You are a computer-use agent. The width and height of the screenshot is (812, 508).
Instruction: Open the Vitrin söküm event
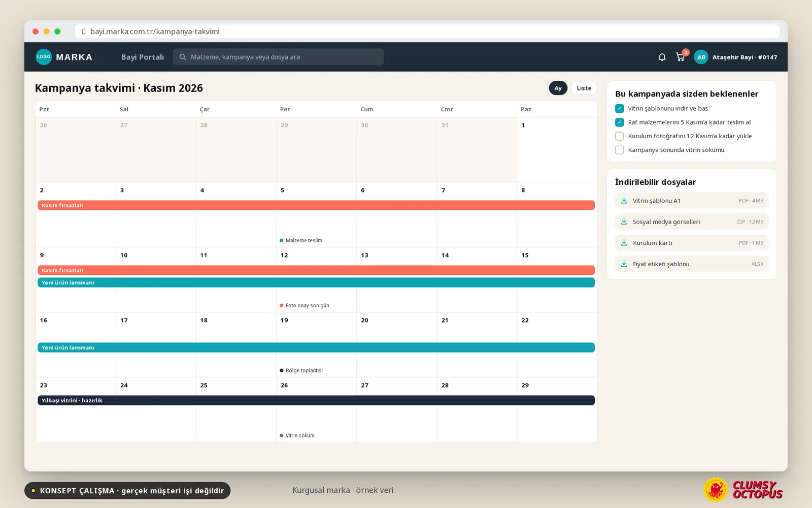(297, 435)
